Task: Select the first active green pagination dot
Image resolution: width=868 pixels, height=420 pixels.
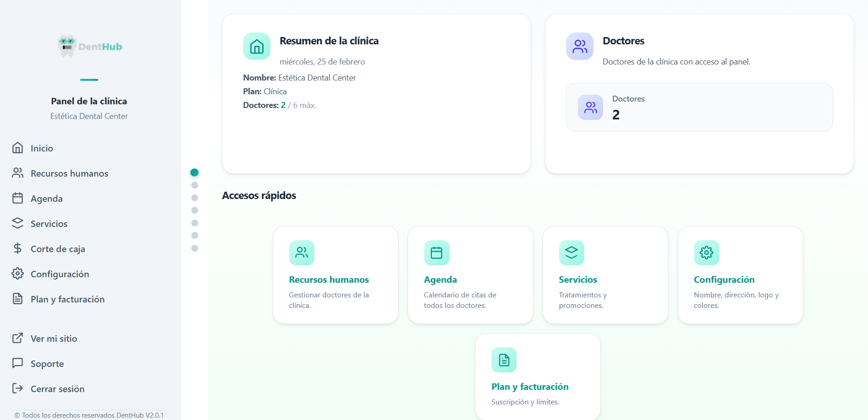Action: (x=194, y=172)
